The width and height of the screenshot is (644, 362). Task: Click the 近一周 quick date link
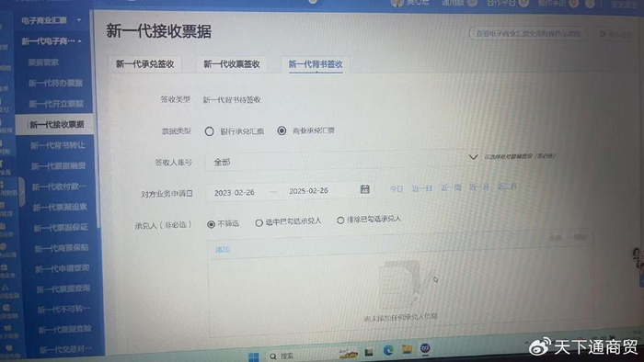tap(451, 187)
